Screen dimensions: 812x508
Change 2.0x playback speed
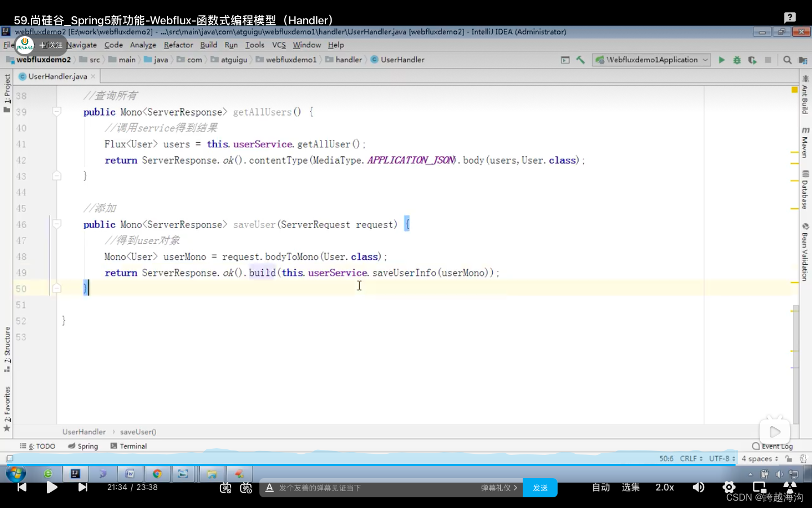[665, 487]
